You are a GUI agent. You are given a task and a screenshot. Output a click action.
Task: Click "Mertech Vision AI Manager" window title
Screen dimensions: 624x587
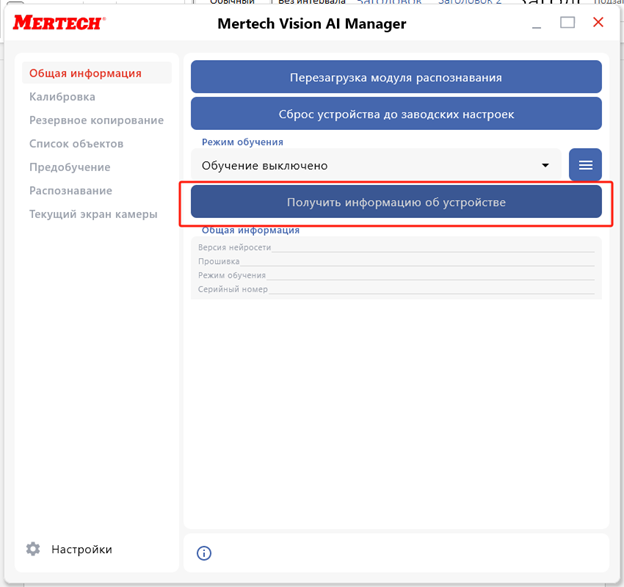click(x=312, y=23)
